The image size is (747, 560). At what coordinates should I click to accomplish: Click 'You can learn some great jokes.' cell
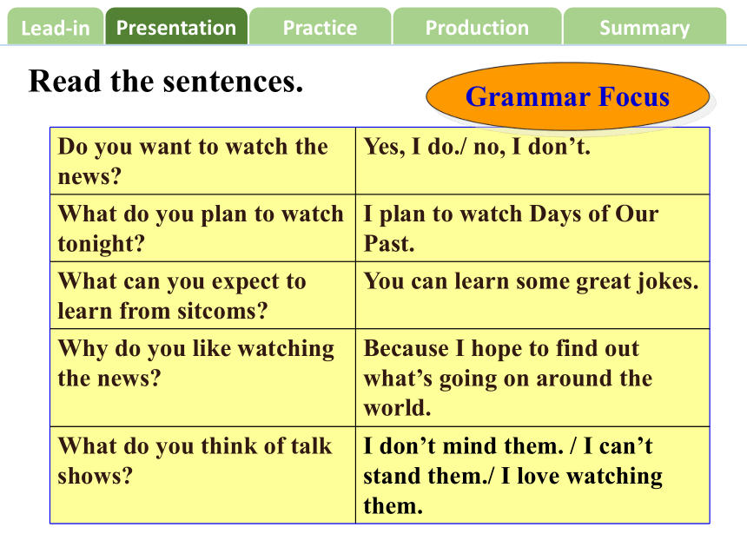pos(532,295)
